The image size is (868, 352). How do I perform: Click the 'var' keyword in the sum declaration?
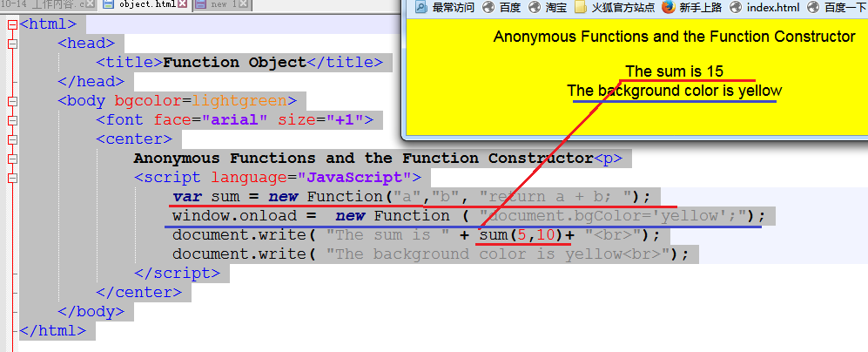(x=186, y=197)
